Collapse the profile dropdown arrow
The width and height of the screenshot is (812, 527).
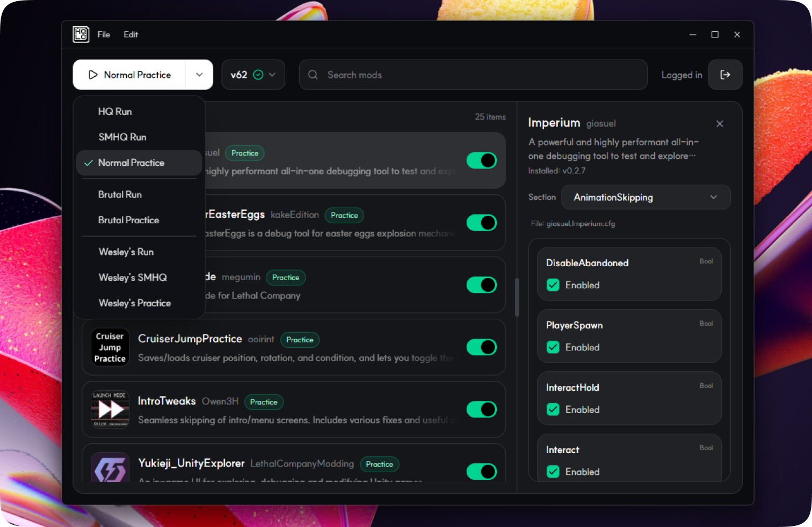199,75
